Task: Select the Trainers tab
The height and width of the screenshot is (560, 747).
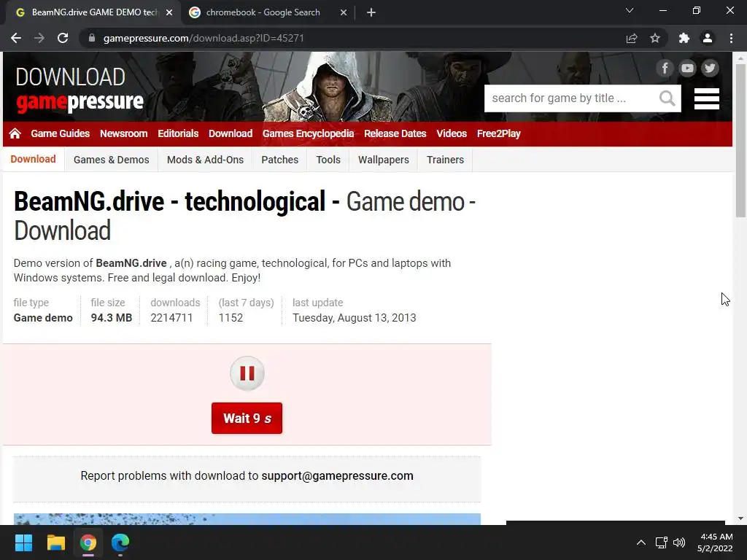Action: coord(445,160)
